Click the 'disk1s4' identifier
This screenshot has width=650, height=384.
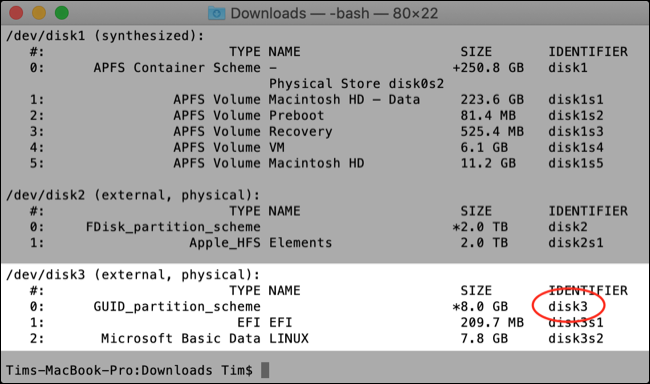[576, 147]
